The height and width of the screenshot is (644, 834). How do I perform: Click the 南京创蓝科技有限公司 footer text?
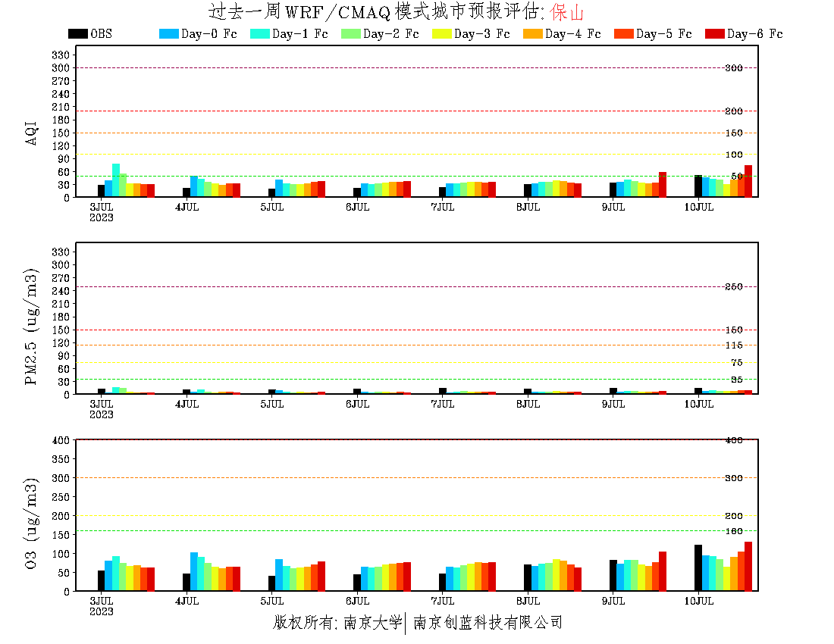click(488, 622)
